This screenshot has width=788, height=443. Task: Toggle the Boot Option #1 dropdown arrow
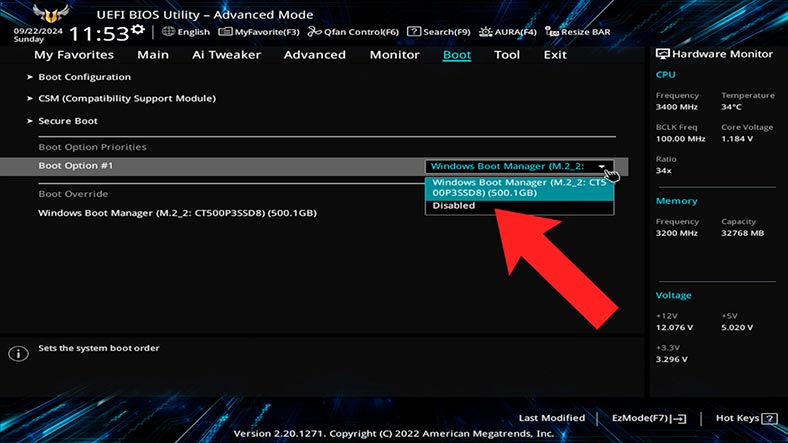click(x=602, y=166)
